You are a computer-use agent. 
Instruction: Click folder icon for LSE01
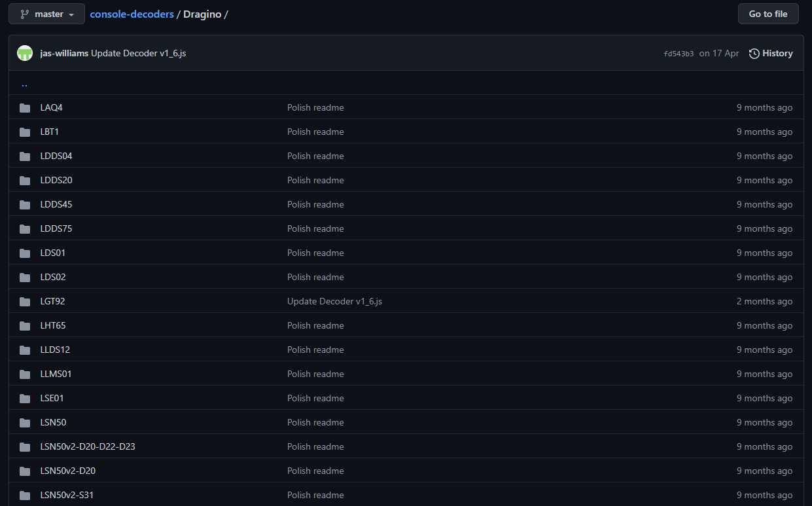(25, 399)
